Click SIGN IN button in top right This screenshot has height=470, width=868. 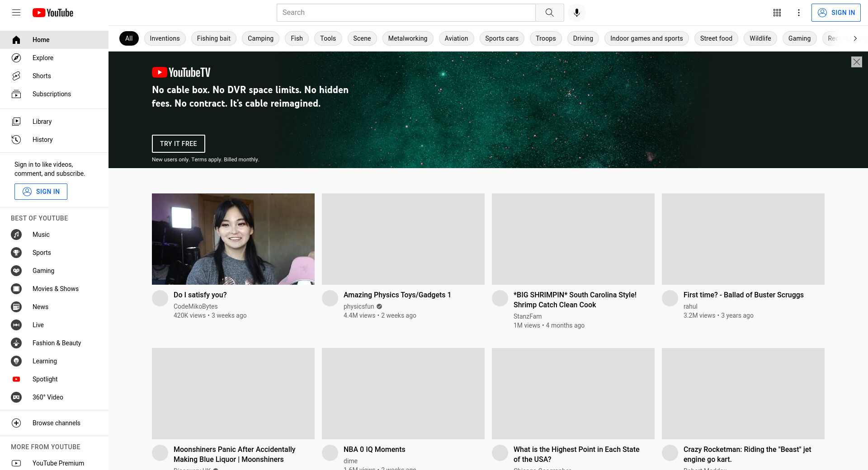click(836, 13)
